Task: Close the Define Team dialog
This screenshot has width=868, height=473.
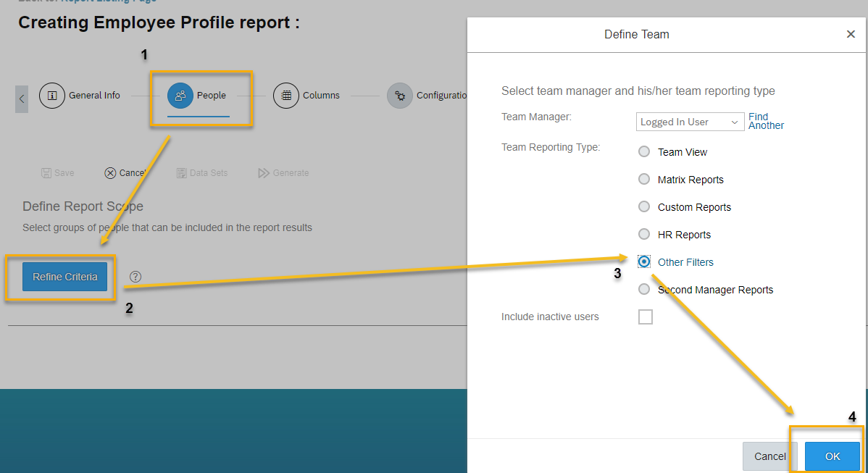Action: [x=851, y=34]
